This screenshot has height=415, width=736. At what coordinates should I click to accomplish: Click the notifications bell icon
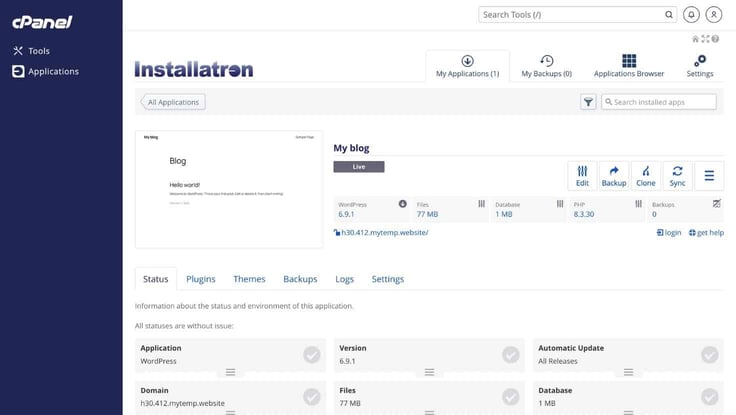pos(691,15)
